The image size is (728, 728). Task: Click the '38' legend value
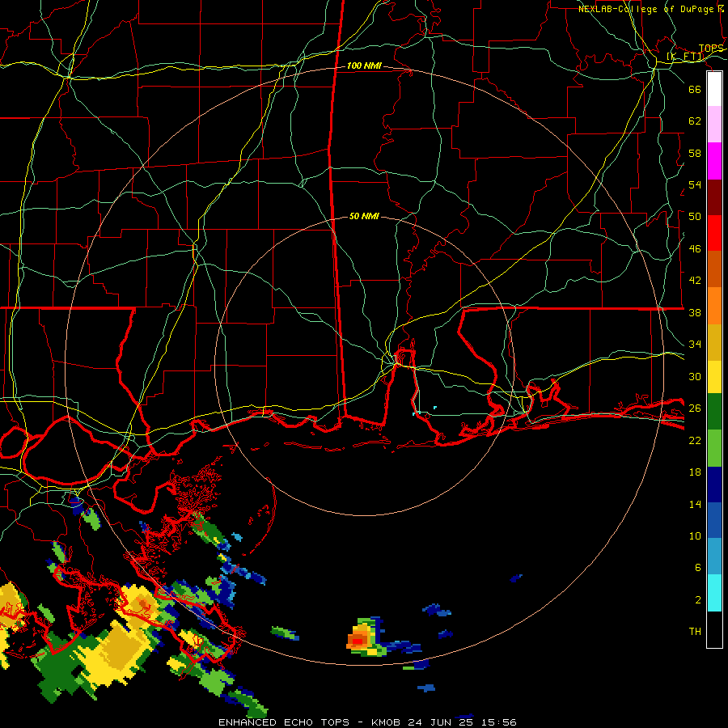(695, 312)
